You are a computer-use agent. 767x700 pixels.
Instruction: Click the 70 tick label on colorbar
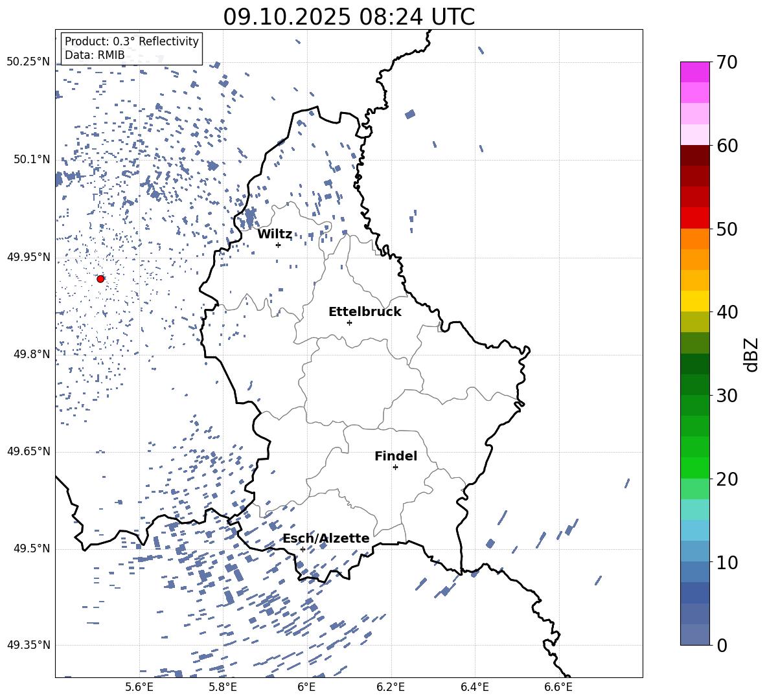click(727, 63)
